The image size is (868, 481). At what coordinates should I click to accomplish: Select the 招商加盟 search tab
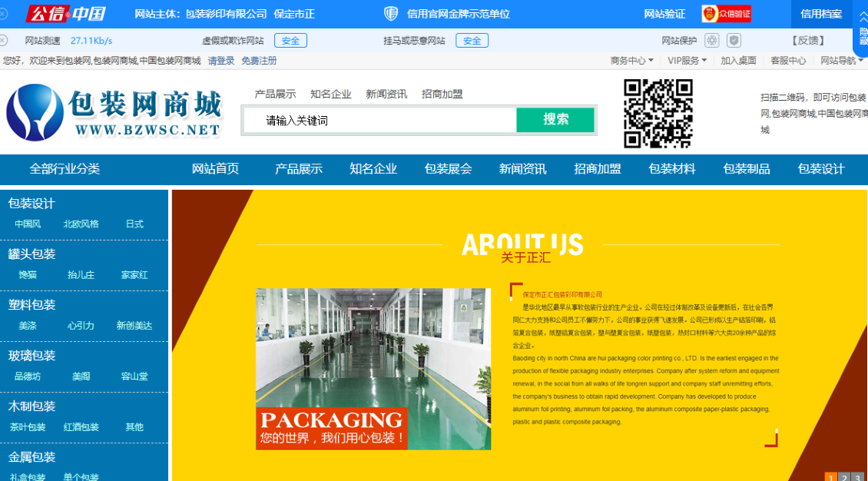[442, 94]
